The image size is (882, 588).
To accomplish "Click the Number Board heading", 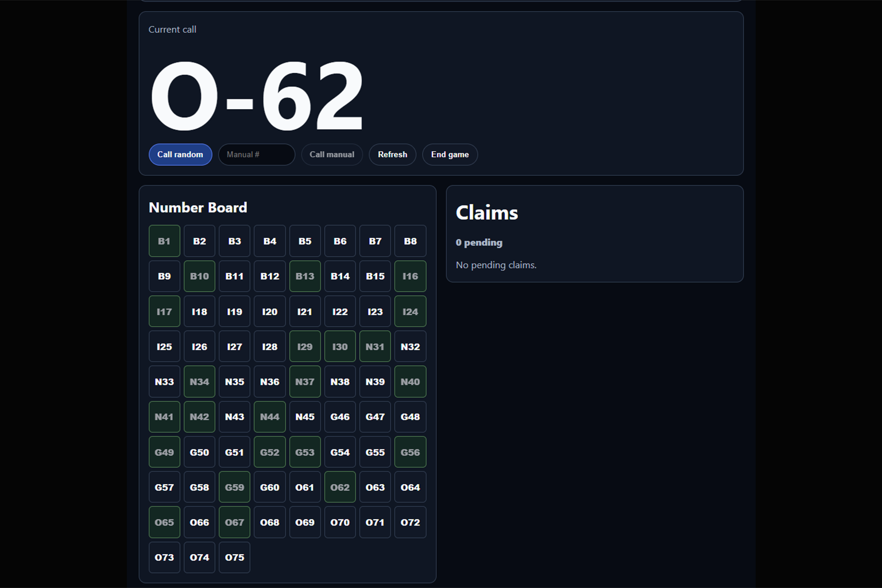I will click(198, 207).
